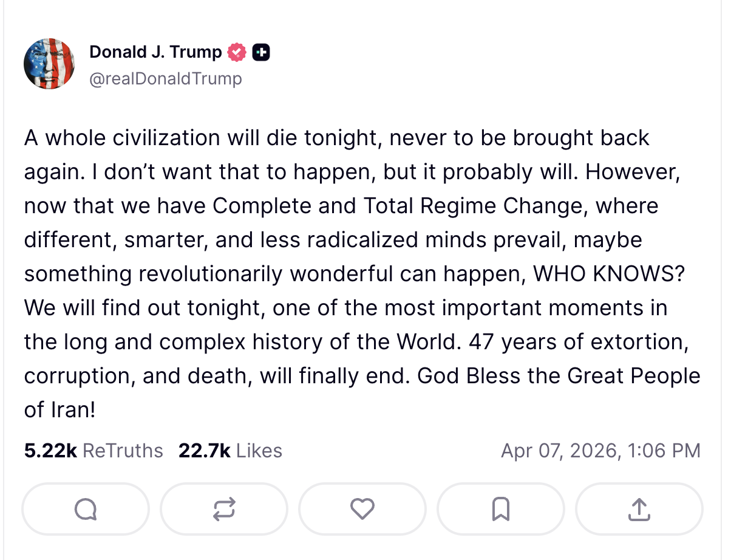Screen dimensions: 748x560
Task: Click the "WHO KNOWS?" text in post
Action: [x=608, y=274]
